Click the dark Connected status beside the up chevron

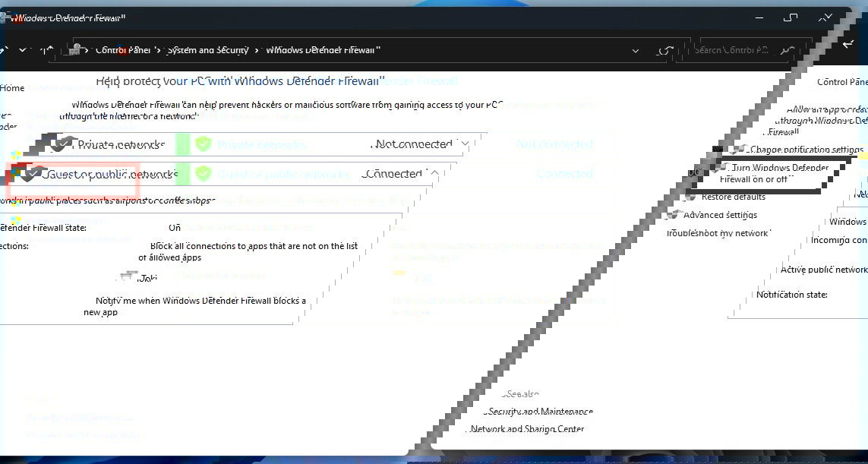[x=393, y=173]
